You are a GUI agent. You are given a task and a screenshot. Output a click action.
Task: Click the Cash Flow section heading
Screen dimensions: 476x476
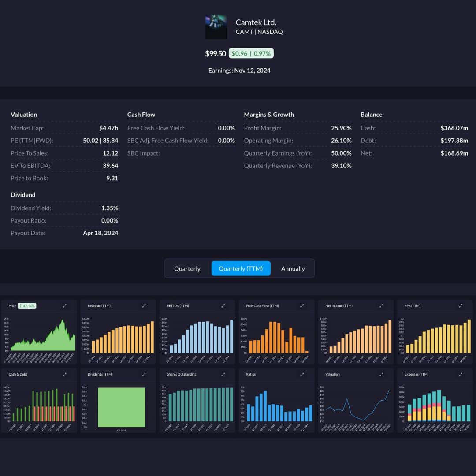(x=141, y=115)
